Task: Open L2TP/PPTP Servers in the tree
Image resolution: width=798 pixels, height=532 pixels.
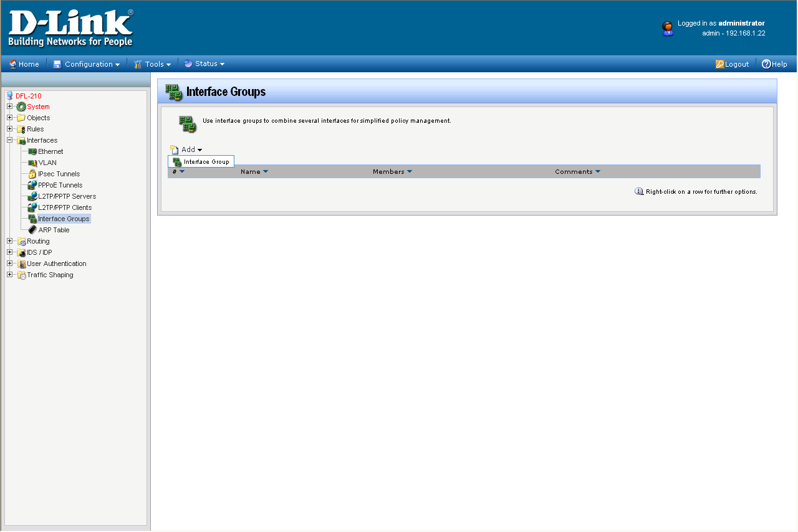Action: (x=67, y=197)
